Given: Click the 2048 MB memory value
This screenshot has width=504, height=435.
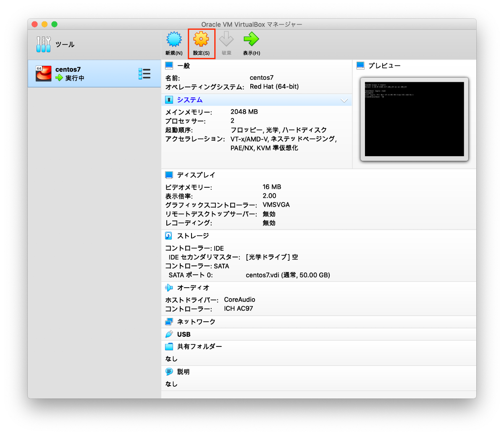Looking at the screenshot, I should click(244, 112).
